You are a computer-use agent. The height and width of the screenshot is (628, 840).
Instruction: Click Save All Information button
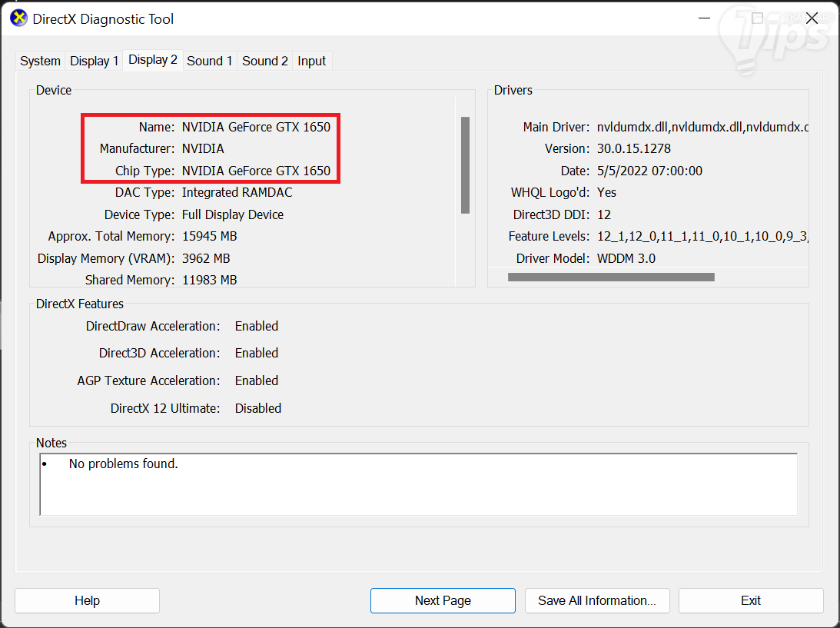pyautogui.click(x=597, y=600)
